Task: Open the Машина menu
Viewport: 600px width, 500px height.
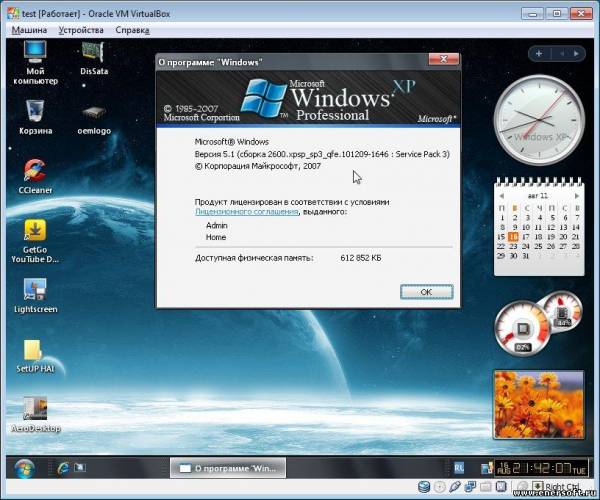Action: click(29, 30)
